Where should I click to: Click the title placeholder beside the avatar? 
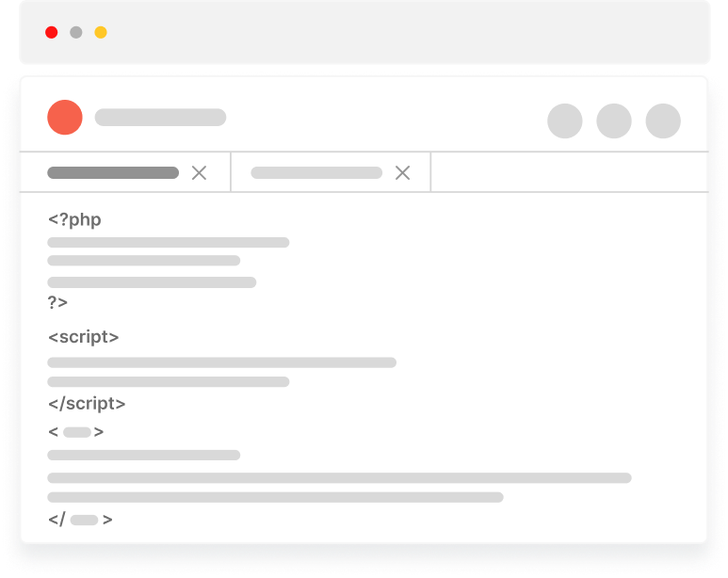tap(161, 118)
